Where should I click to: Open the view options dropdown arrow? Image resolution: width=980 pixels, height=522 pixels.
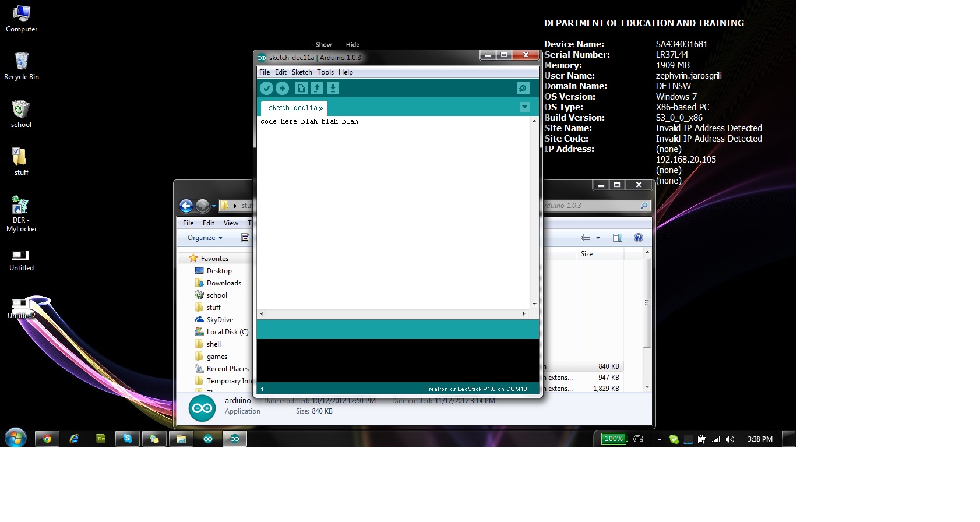point(598,238)
